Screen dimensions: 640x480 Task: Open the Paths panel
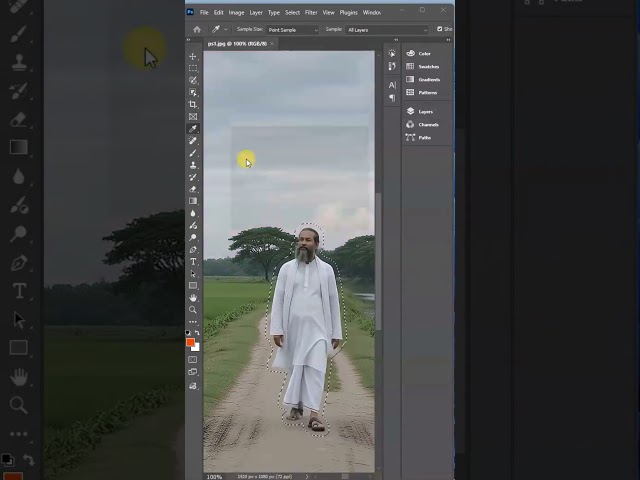pos(419,138)
